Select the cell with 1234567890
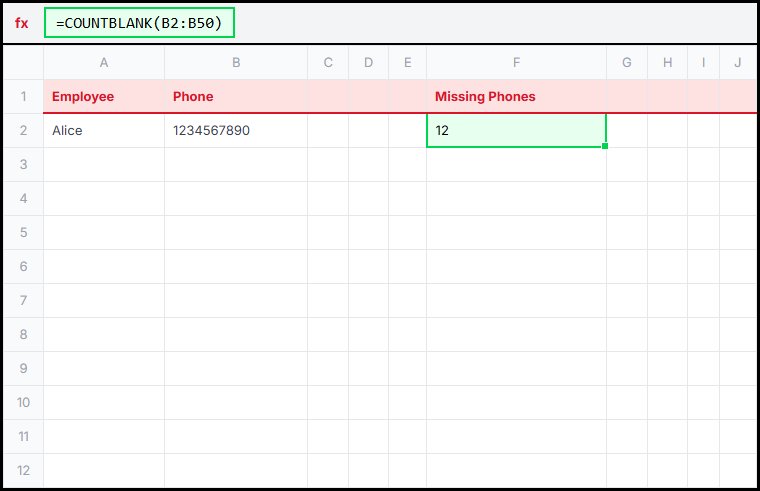Screen dimensions: 760x491 pyautogui.click(x=236, y=131)
